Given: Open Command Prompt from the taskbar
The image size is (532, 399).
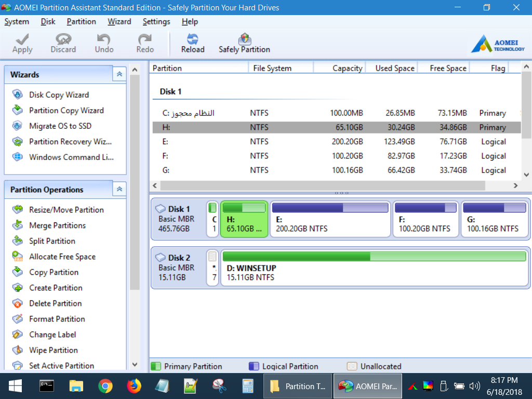Looking at the screenshot, I should pyautogui.click(x=46, y=386).
